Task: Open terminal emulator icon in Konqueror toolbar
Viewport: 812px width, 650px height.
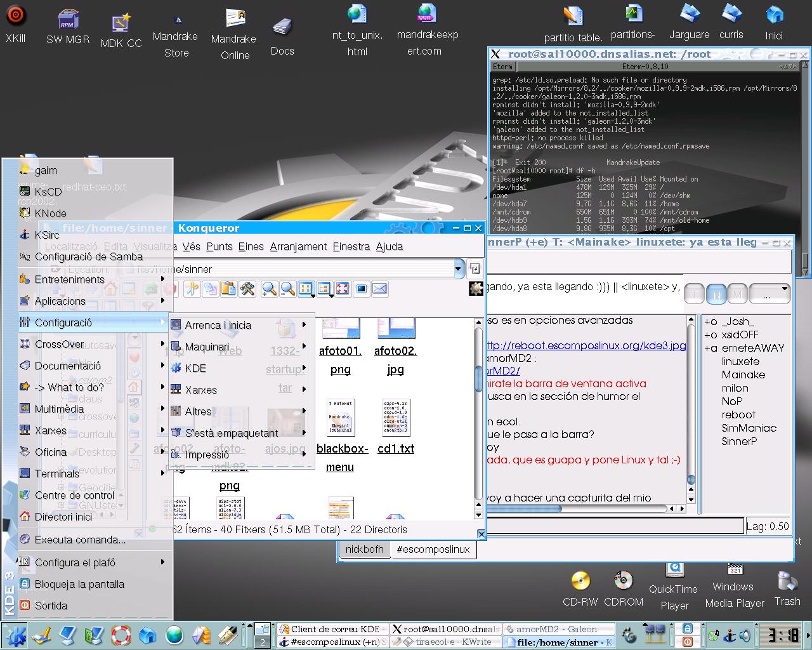Action: pos(361,289)
